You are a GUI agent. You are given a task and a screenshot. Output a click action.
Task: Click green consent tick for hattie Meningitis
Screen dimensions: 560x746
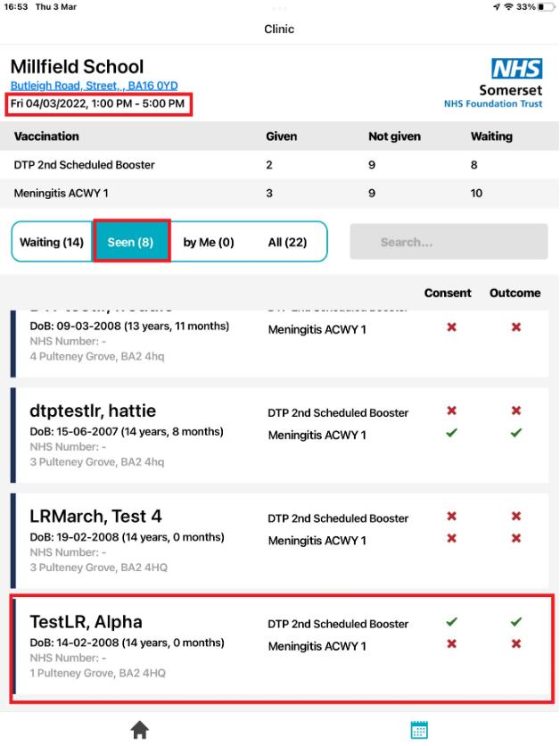pyautogui.click(x=452, y=433)
